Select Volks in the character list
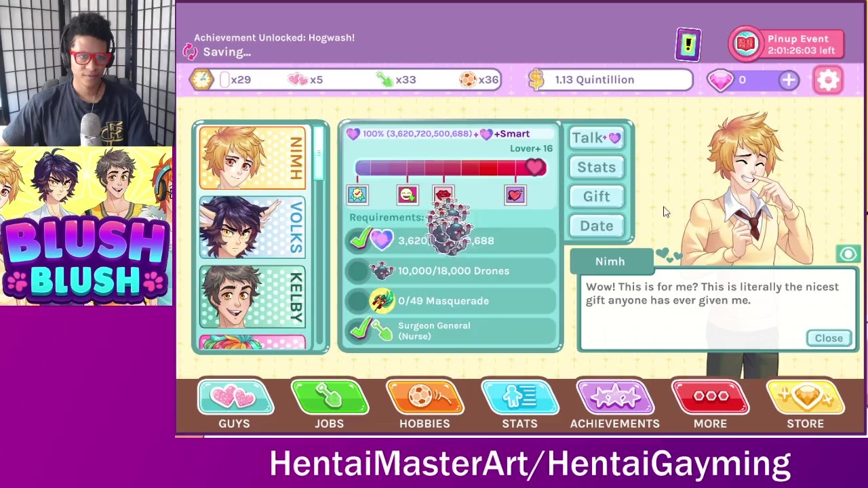Viewport: 868px width, 488px height. 252,228
